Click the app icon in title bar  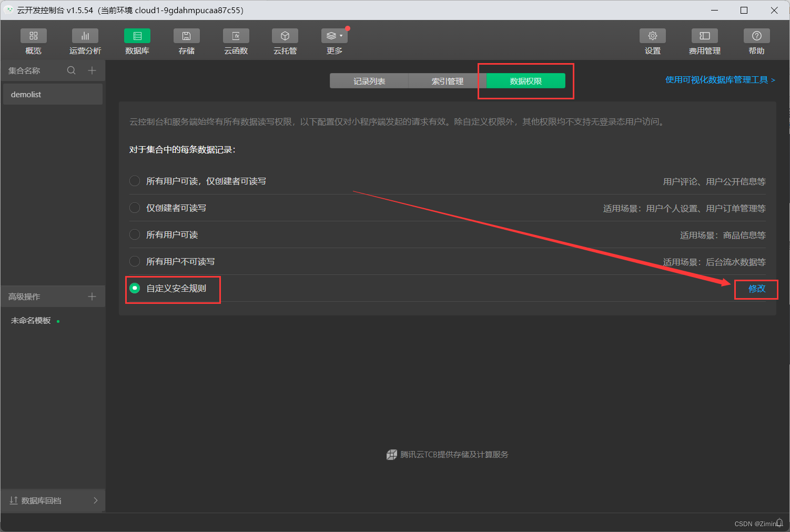pos(8,10)
